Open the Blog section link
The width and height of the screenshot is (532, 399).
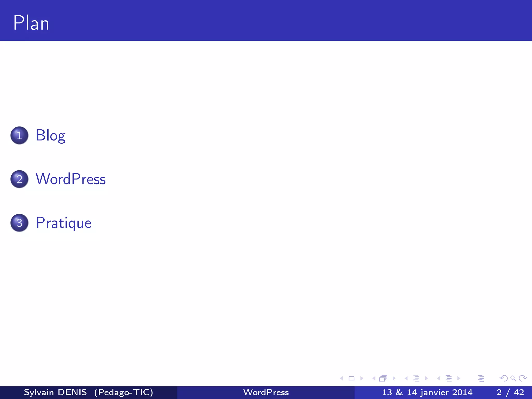click(51, 135)
